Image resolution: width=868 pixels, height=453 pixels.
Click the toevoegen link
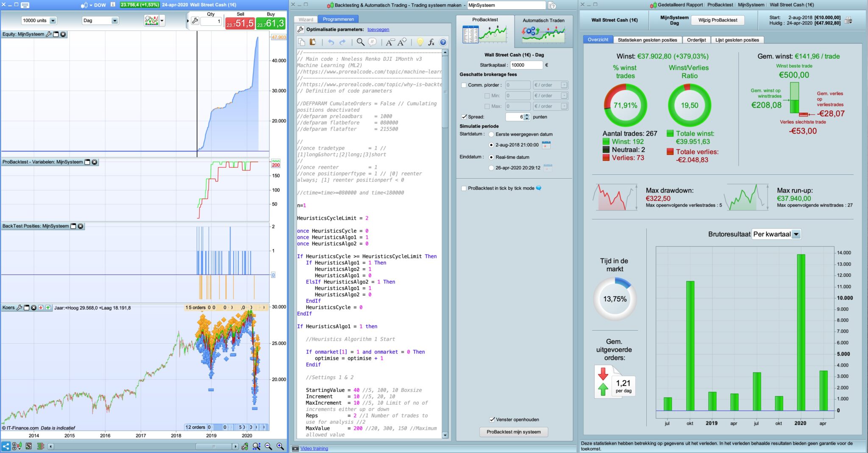378,30
